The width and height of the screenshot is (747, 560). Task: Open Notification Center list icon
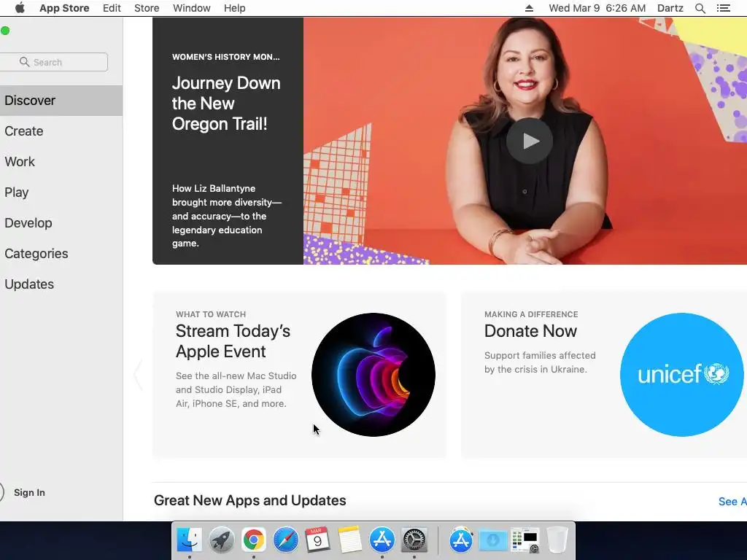click(x=723, y=8)
